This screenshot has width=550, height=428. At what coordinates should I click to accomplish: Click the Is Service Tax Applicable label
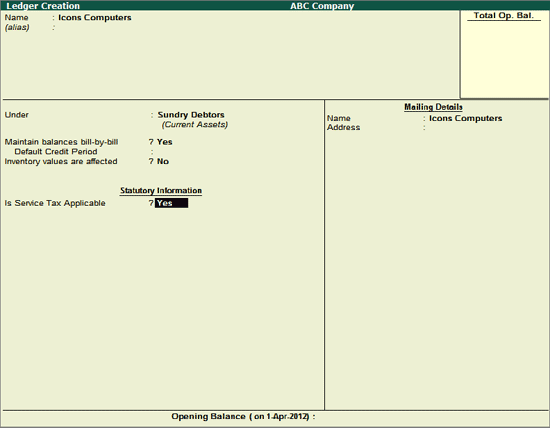pos(55,203)
